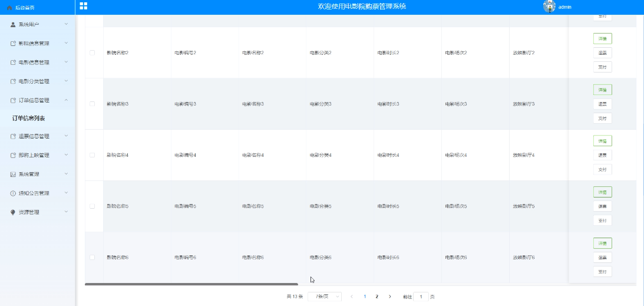Click 支付 button in row 影院名称5
Viewport: 644px width, 306px height.
(x=603, y=221)
